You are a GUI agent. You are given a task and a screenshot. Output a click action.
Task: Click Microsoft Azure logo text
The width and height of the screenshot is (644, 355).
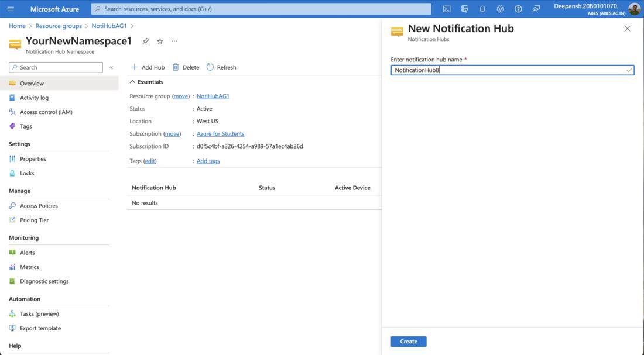click(54, 9)
